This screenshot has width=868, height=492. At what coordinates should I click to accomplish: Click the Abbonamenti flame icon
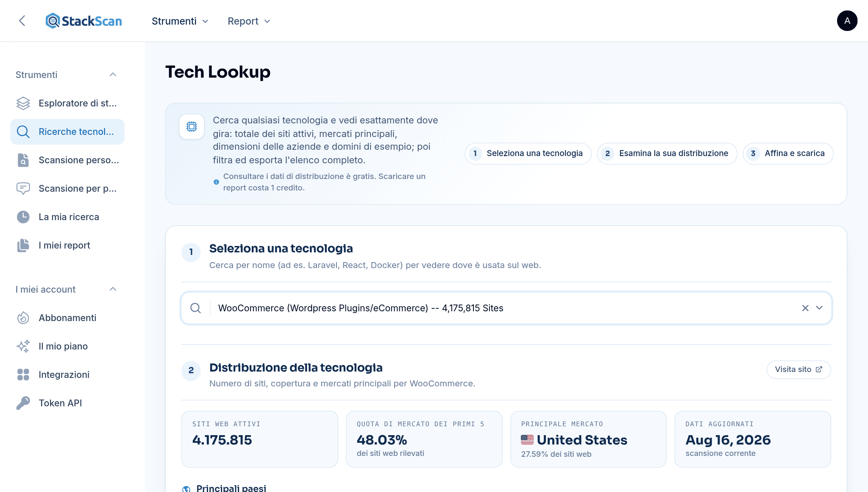click(x=23, y=318)
